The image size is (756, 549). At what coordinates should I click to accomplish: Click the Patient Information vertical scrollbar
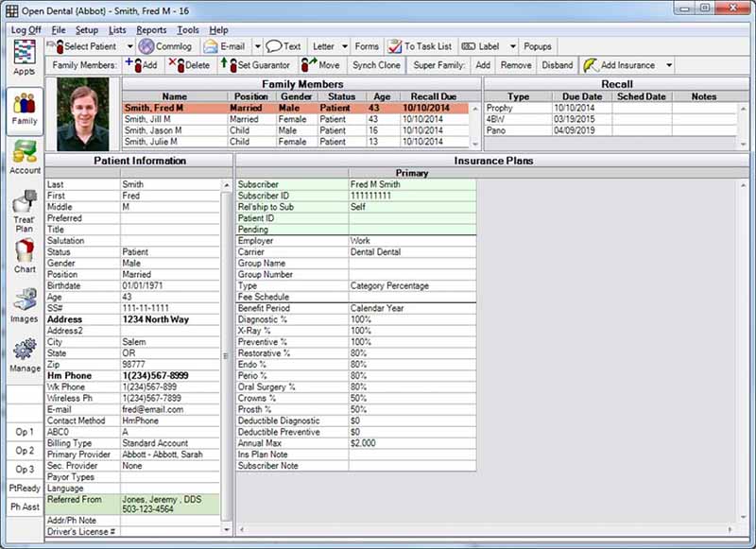[x=225, y=355]
